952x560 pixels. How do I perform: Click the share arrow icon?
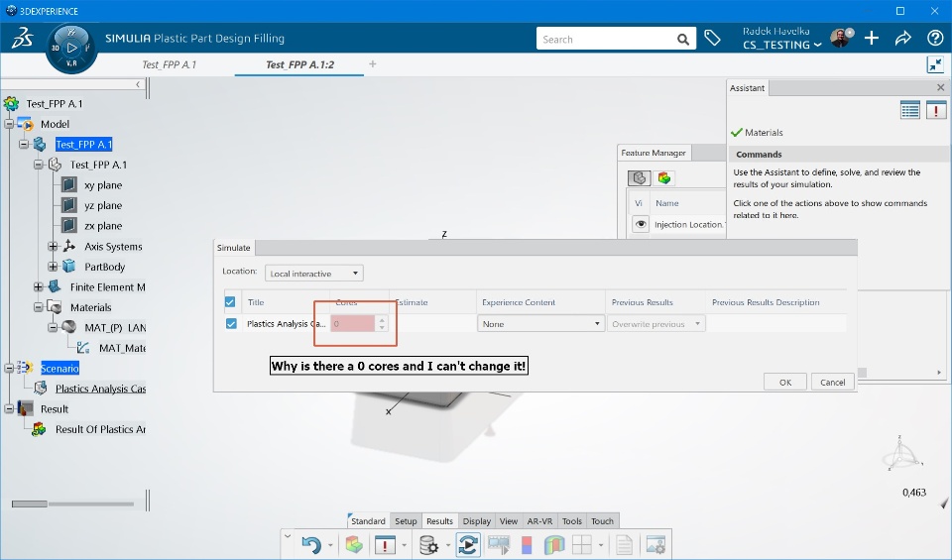(x=903, y=38)
